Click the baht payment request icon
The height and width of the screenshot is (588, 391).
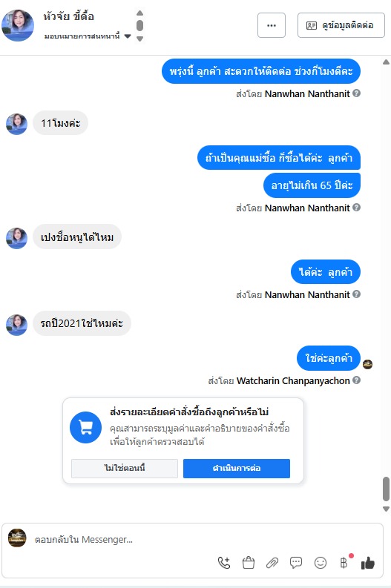point(344,563)
